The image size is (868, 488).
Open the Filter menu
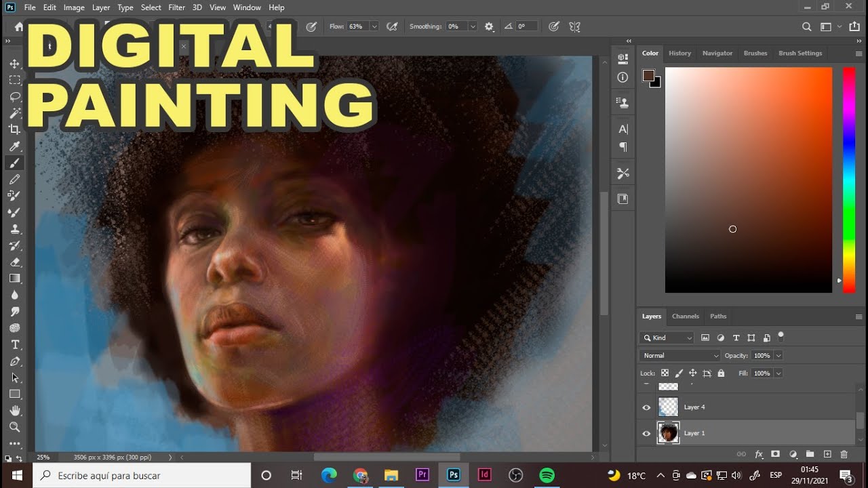[176, 7]
